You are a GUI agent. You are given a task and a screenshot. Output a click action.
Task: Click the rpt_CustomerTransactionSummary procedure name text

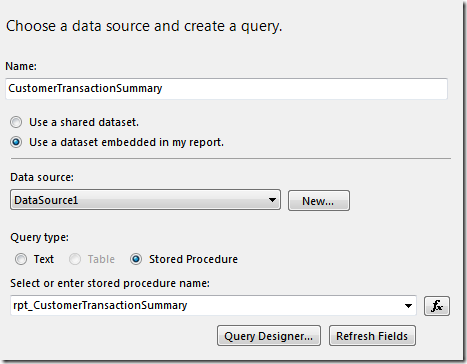100,305
